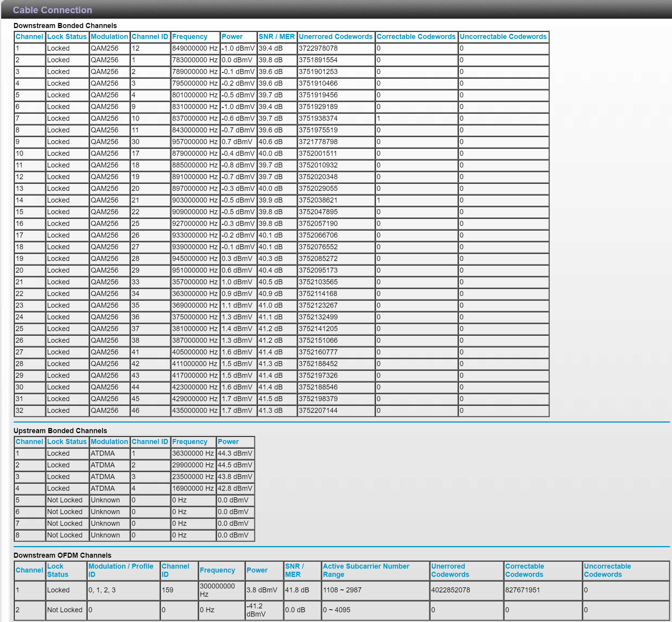
Task: Select upstream frequency 36300000 Hz cell
Action: pyautogui.click(x=193, y=453)
